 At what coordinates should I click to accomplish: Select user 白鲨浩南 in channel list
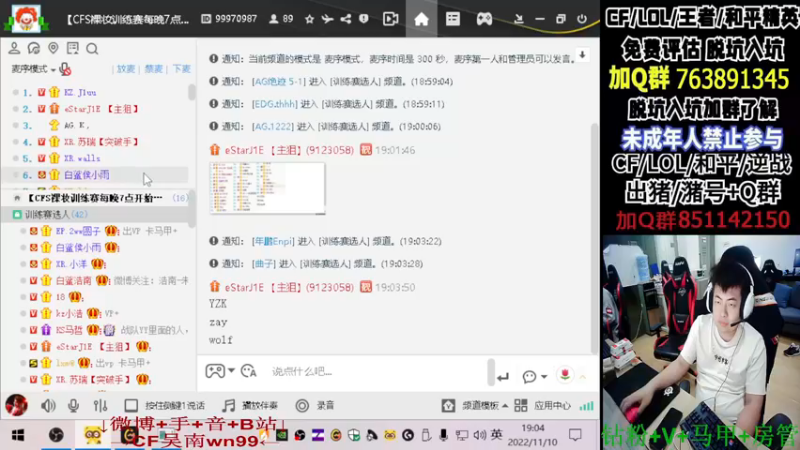pos(73,280)
